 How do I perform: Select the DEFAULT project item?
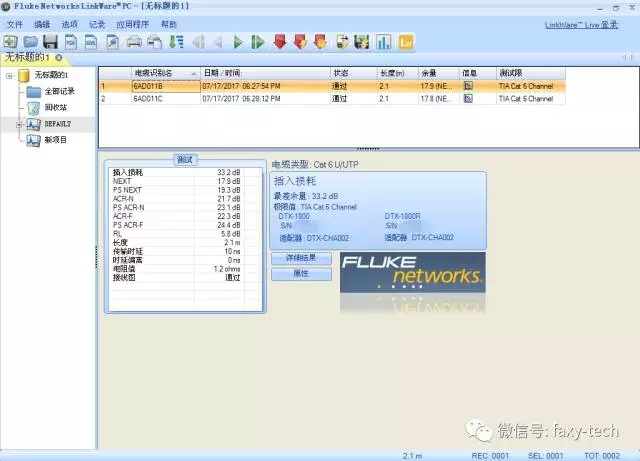click(x=58, y=124)
